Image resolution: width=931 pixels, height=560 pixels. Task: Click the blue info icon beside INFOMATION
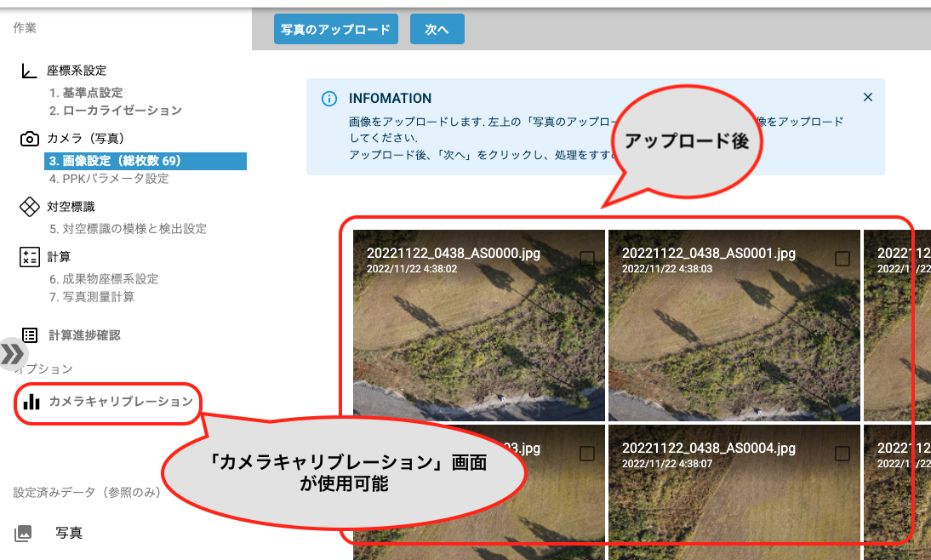(x=329, y=99)
